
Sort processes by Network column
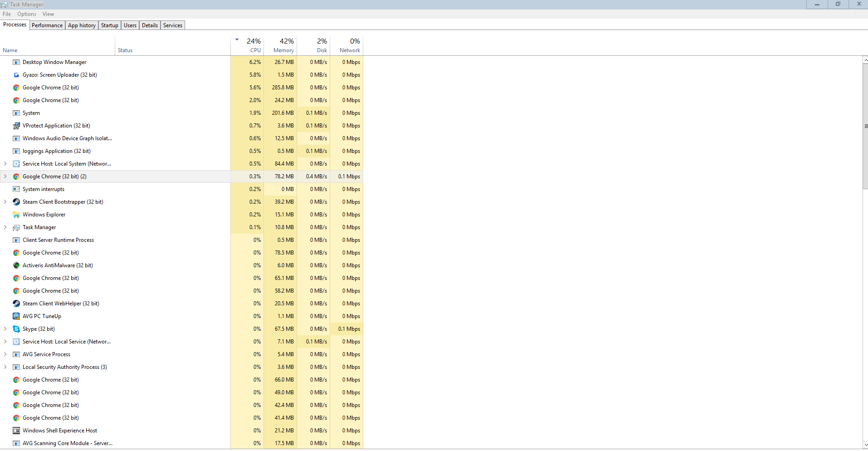pos(346,45)
